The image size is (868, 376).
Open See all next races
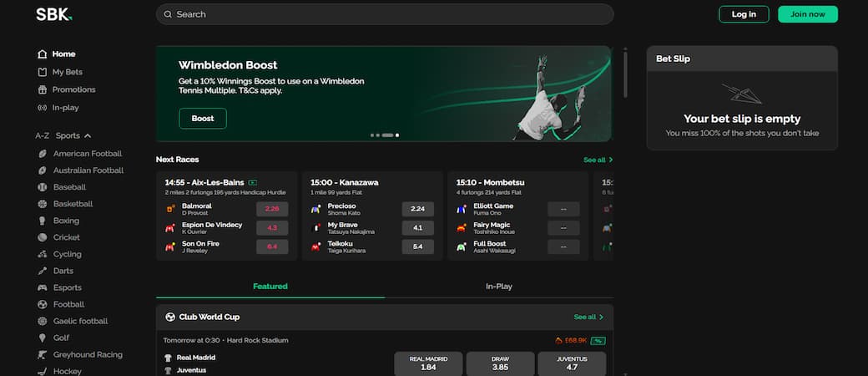click(598, 160)
